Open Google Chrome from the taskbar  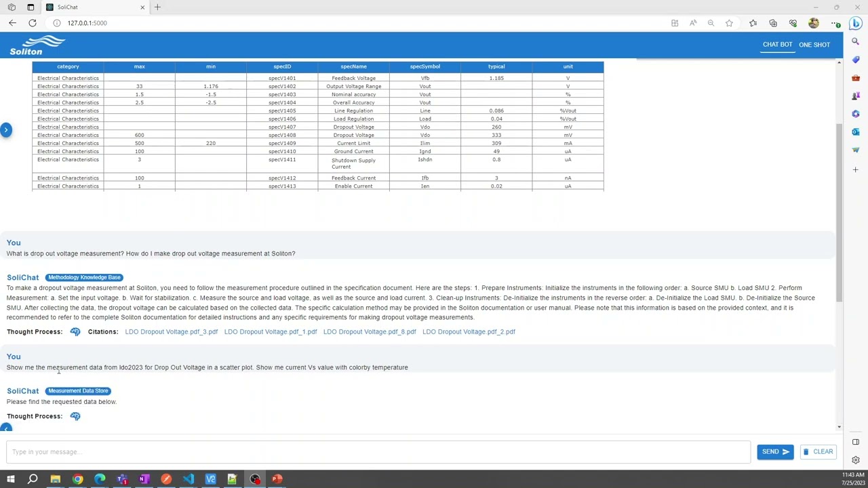77,479
